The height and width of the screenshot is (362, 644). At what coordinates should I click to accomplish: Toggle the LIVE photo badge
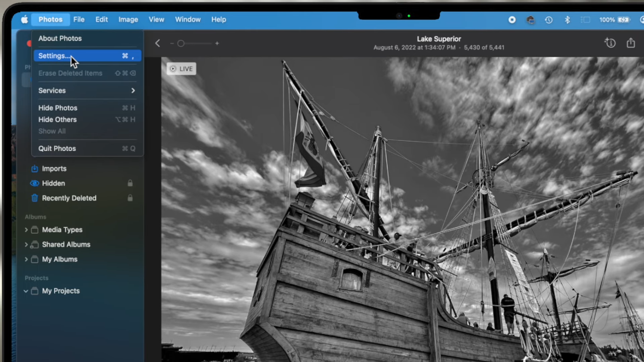coord(181,69)
